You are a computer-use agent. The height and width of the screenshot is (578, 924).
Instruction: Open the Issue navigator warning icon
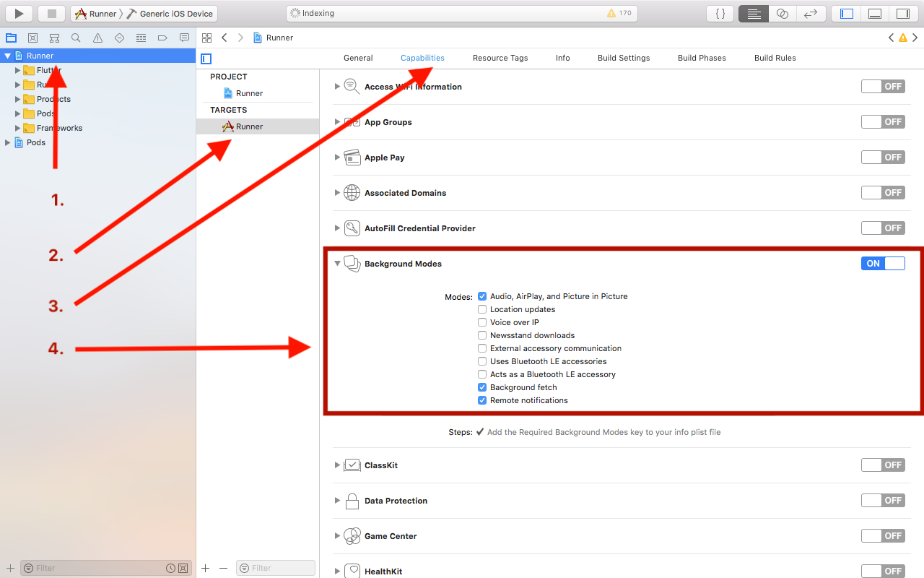tap(97, 38)
